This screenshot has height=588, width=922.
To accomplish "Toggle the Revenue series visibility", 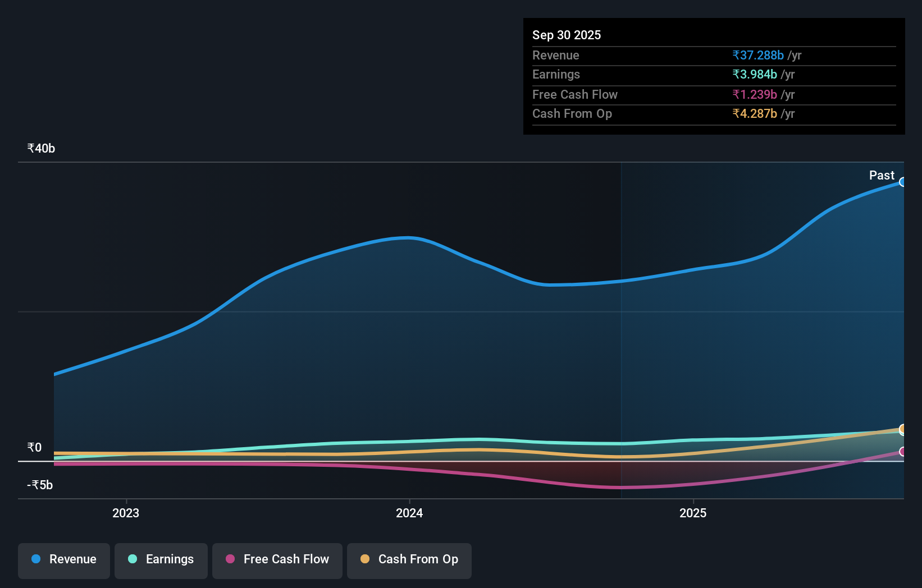I will coord(63,560).
